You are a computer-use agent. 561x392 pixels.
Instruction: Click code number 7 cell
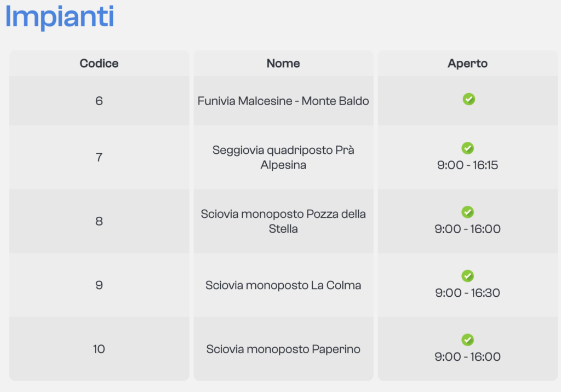[x=99, y=158]
